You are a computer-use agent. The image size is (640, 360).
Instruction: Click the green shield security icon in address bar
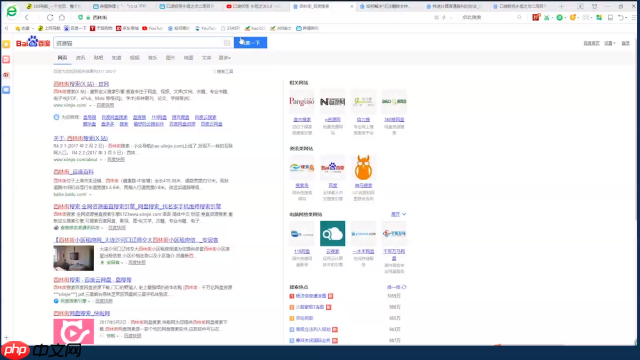[80, 18]
